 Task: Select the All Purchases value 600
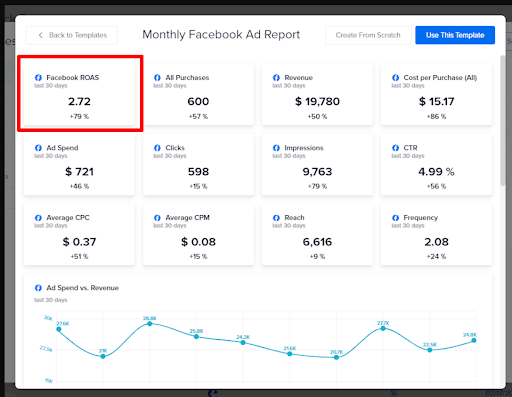pyautogui.click(x=198, y=101)
